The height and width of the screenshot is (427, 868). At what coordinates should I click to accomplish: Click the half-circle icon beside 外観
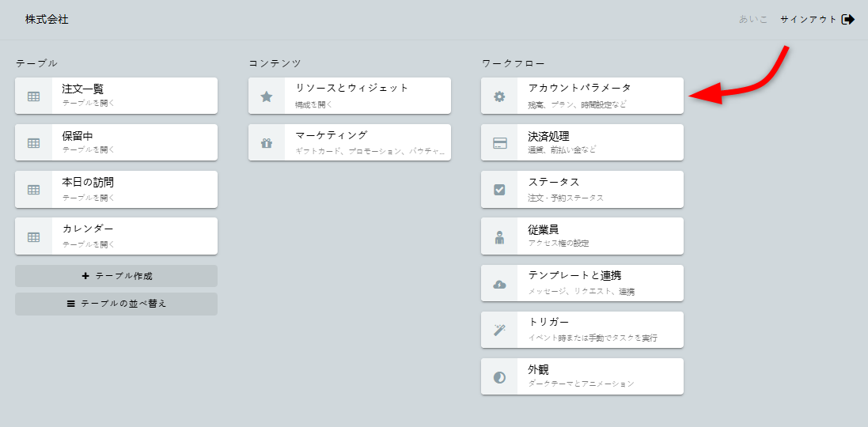[x=499, y=376]
